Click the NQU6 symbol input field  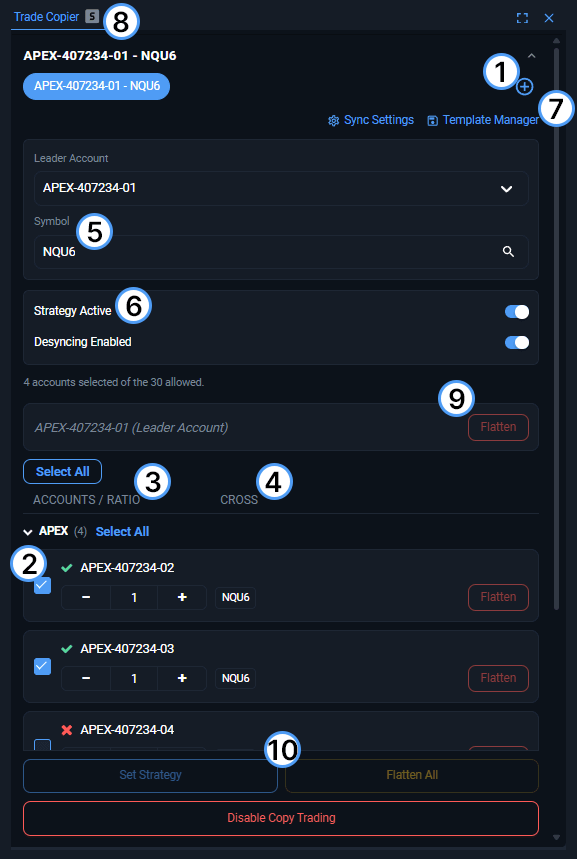pos(281,252)
